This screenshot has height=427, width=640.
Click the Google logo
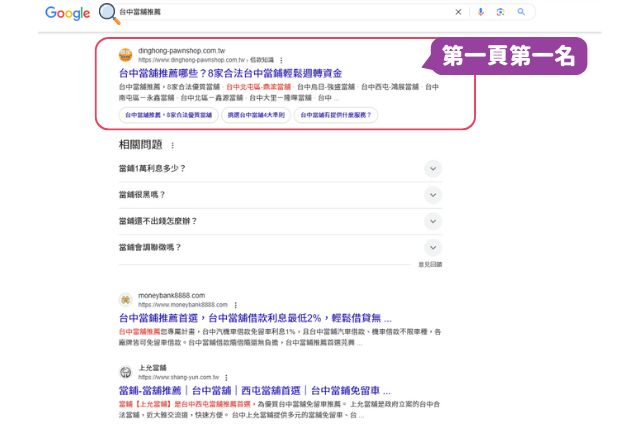67,13
